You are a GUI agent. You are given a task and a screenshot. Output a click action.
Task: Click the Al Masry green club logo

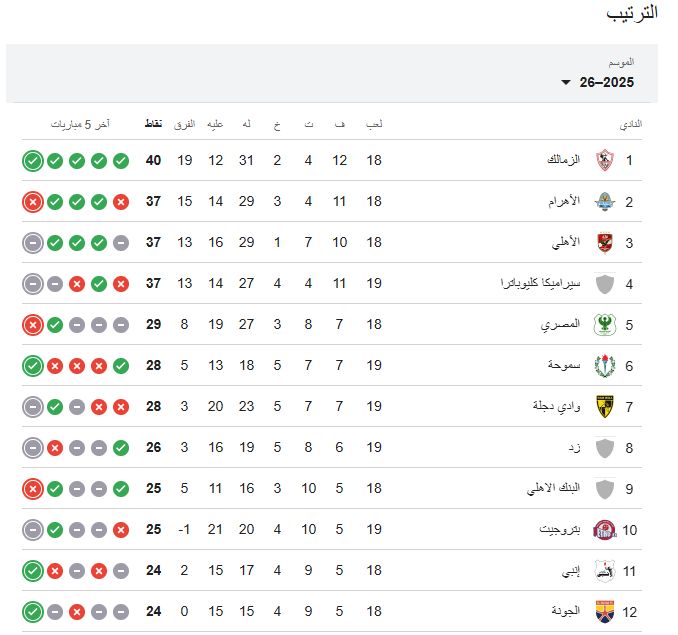(x=604, y=324)
